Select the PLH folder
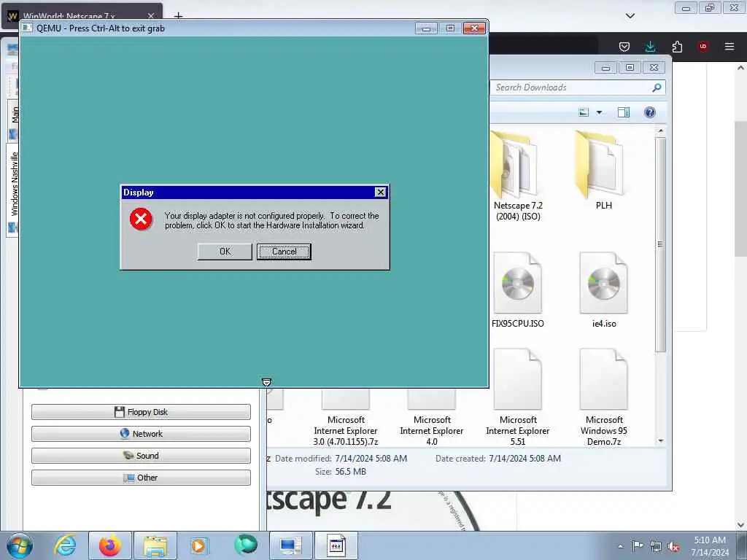This screenshot has height=560, width=747. (603, 171)
